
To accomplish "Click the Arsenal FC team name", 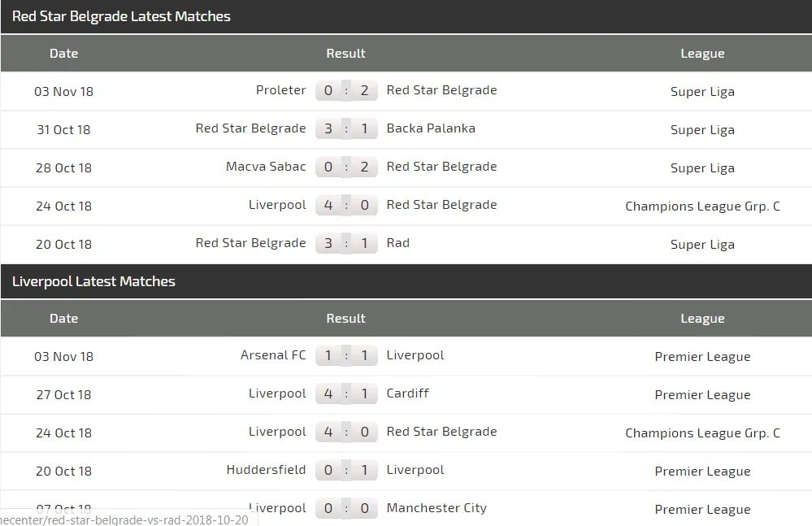I will (273, 355).
